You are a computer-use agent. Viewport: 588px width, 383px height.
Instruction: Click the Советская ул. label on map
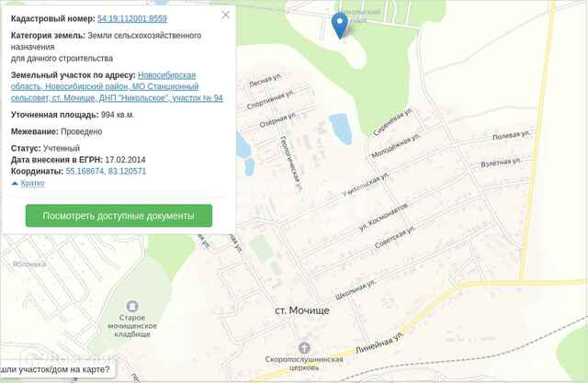[x=395, y=237]
